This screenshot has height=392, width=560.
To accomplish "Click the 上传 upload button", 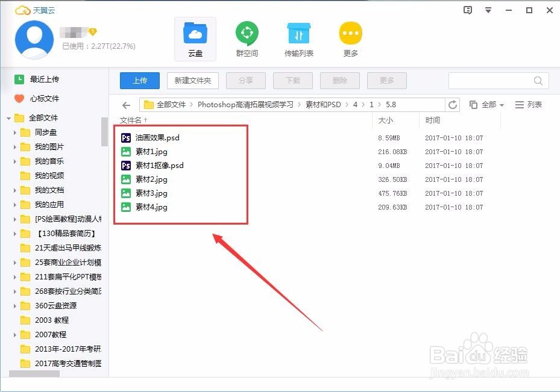I will point(139,80).
